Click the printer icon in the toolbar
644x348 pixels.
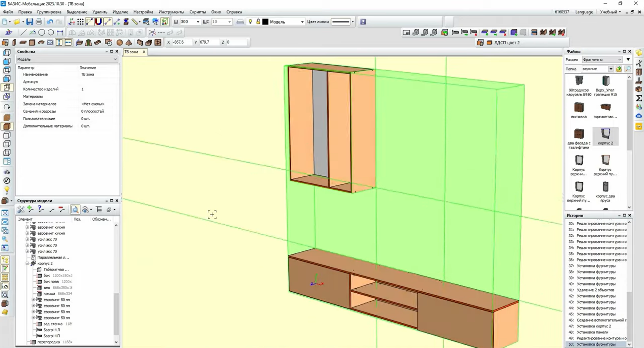pos(39,22)
